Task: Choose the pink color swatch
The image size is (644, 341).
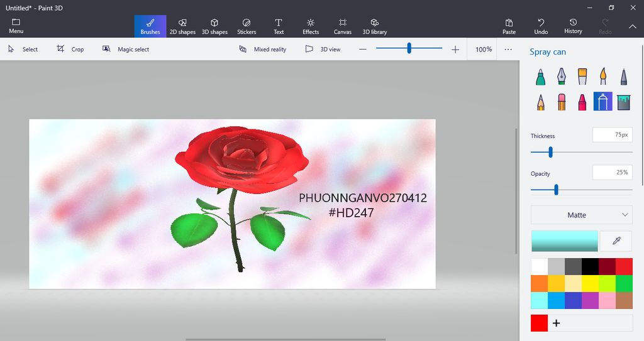Action: (607, 300)
